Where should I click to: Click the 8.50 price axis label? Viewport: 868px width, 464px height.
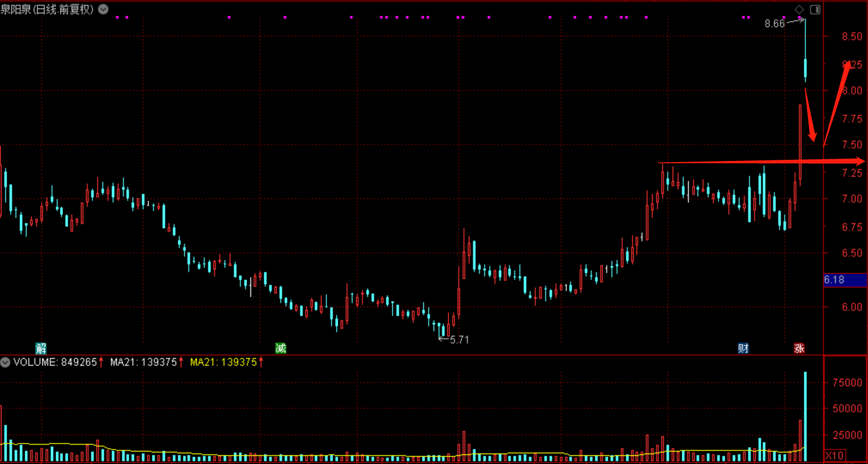point(852,36)
